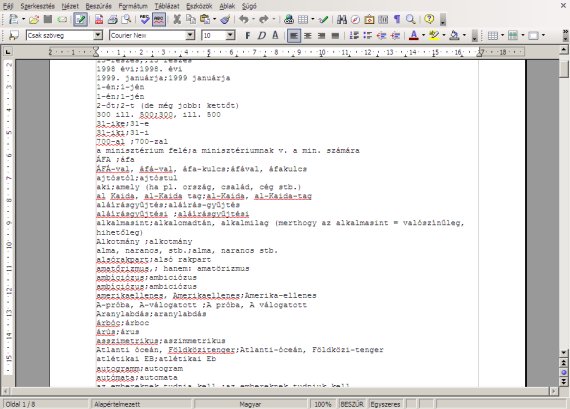Apply yellow highlighting color
This screenshot has width=570, height=409.
click(x=434, y=35)
